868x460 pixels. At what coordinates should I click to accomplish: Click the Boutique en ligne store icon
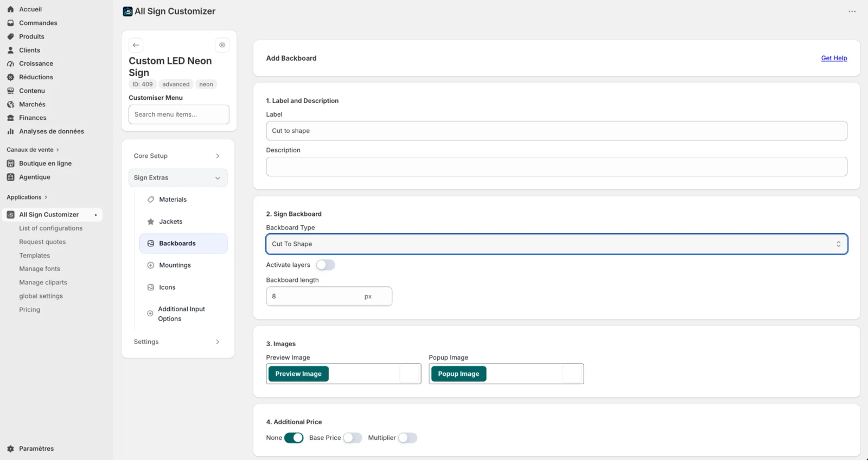tap(10, 163)
